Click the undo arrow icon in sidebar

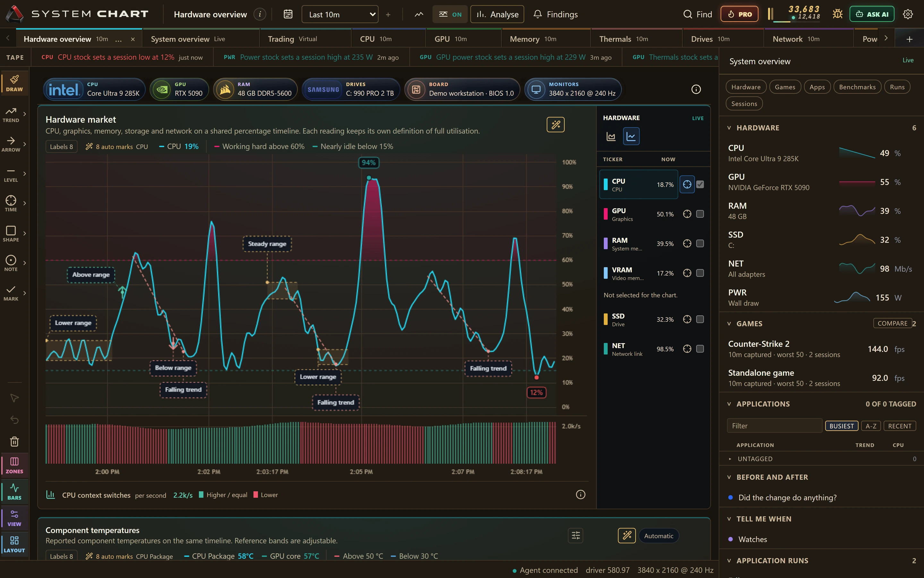[14, 420]
